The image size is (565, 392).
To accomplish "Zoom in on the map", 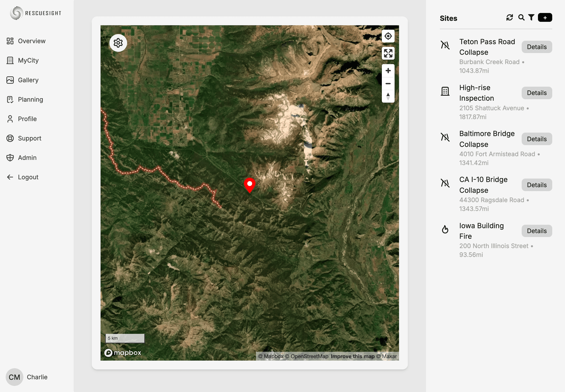I will point(388,71).
